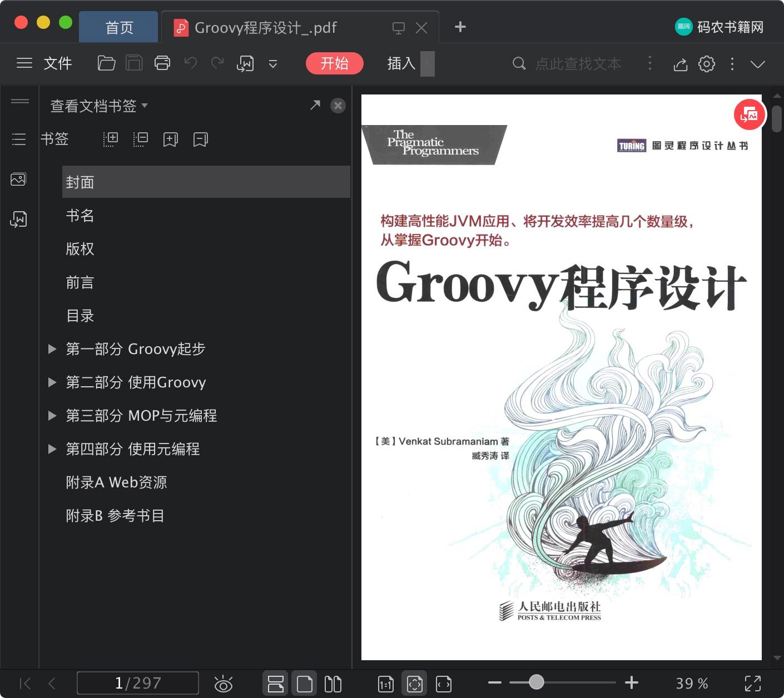Open settings gear icon
This screenshot has width=784, height=698.
pyautogui.click(x=707, y=64)
